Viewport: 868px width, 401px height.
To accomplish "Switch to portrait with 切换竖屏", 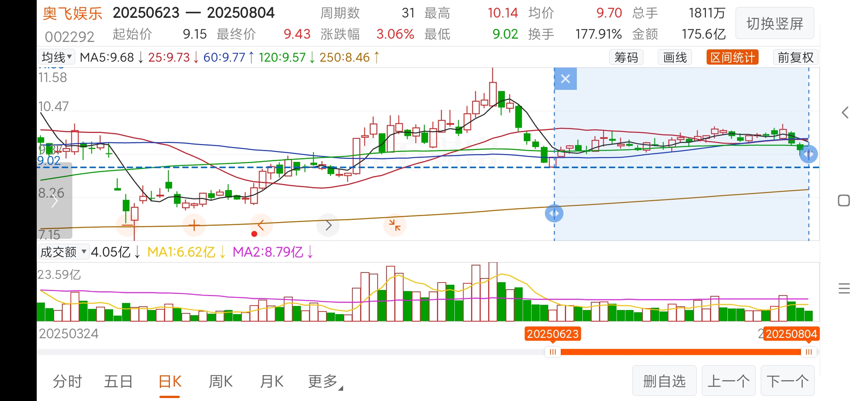I will [x=775, y=23].
